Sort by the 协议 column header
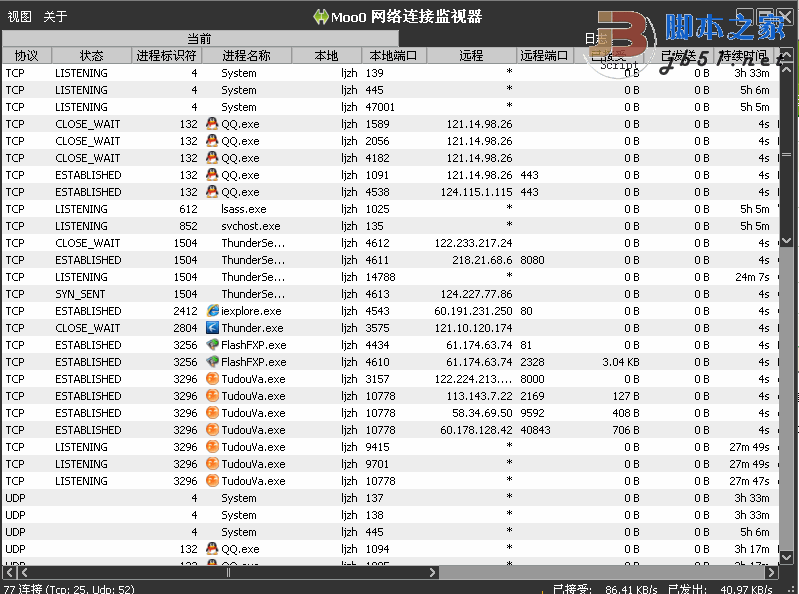The image size is (799, 594). tap(26, 56)
